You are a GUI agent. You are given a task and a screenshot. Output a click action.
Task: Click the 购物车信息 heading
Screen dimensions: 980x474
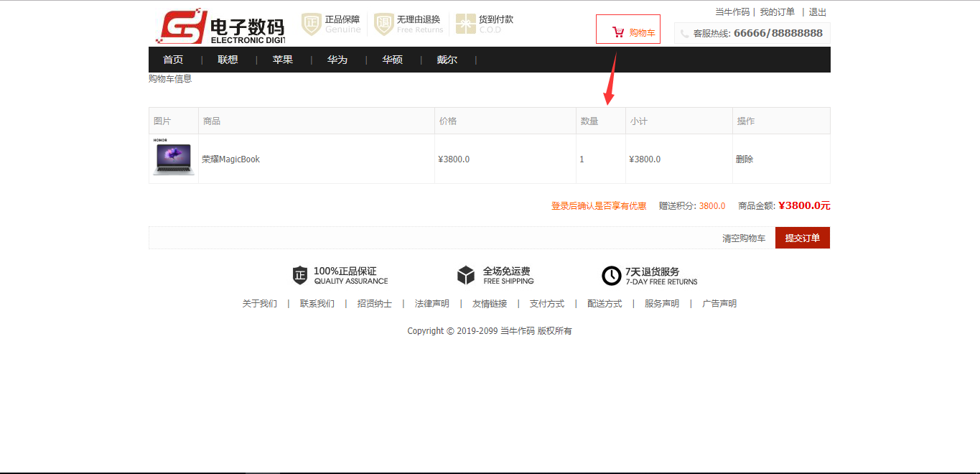pyautogui.click(x=170, y=79)
